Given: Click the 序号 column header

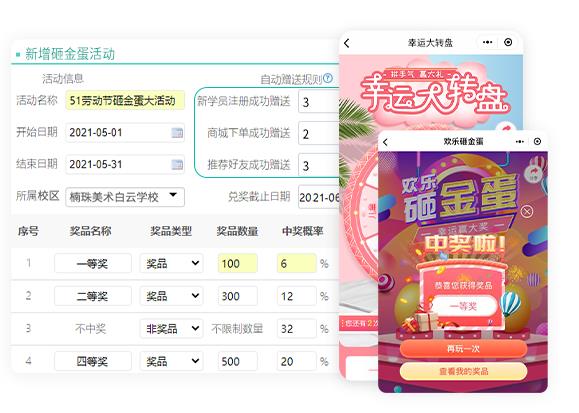Looking at the screenshot, I should [x=28, y=231].
